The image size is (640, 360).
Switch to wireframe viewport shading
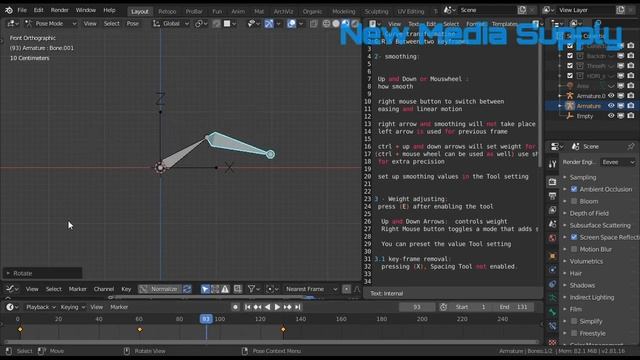[x=327, y=24]
